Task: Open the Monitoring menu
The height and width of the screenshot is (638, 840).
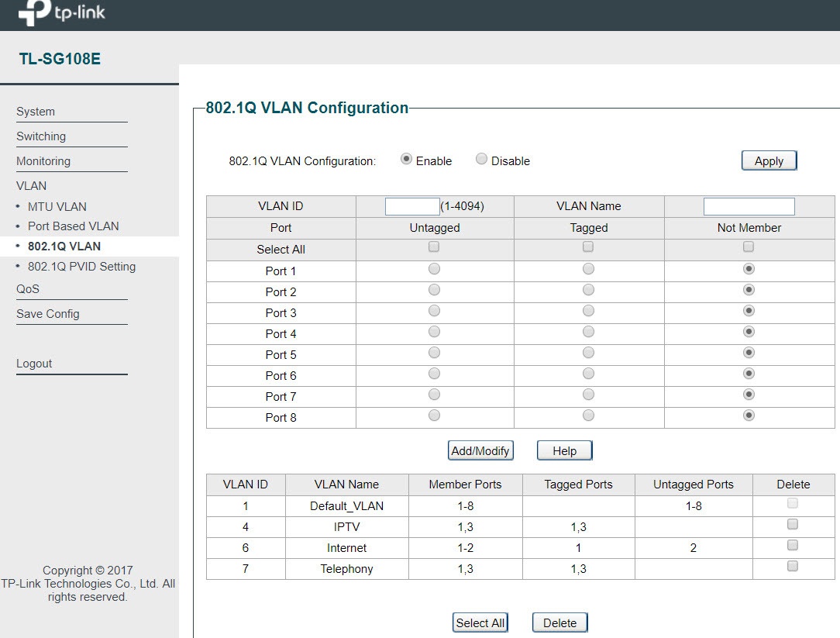Action: coord(43,160)
